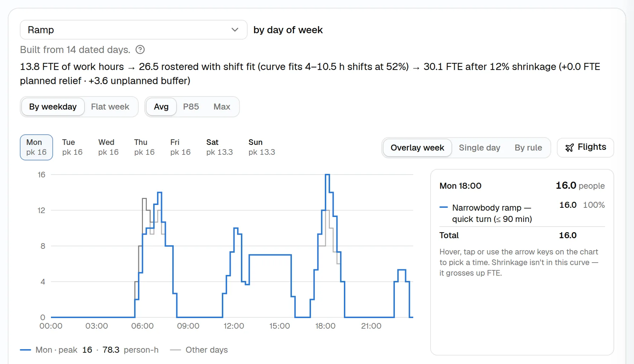Image resolution: width=634 pixels, height=364 pixels.
Task: Click the gray Other days legend swatch
Action: (175, 350)
